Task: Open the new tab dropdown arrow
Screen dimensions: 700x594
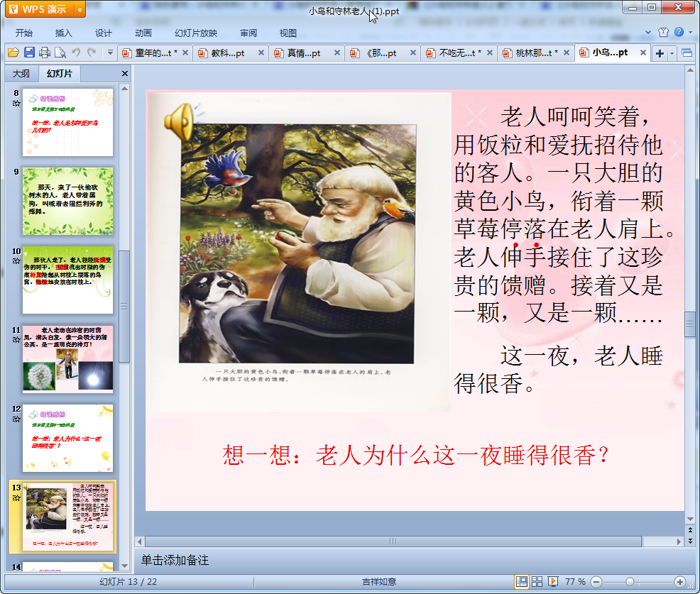Action: [672, 54]
